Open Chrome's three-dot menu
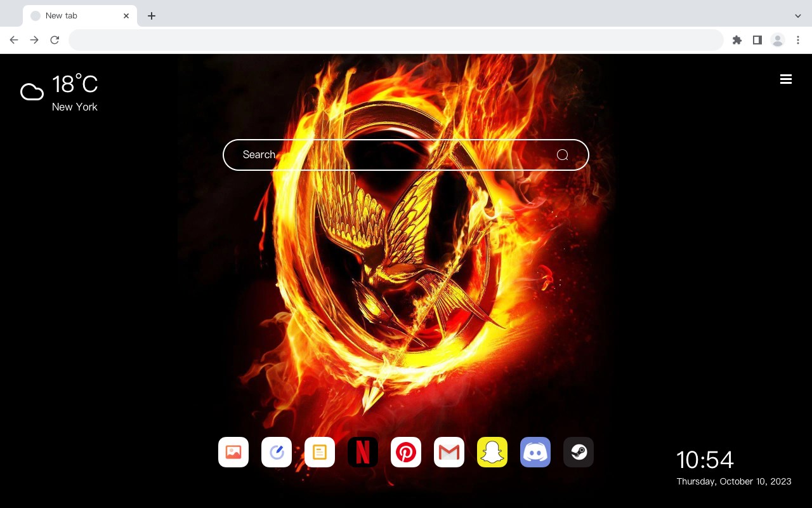 798,40
